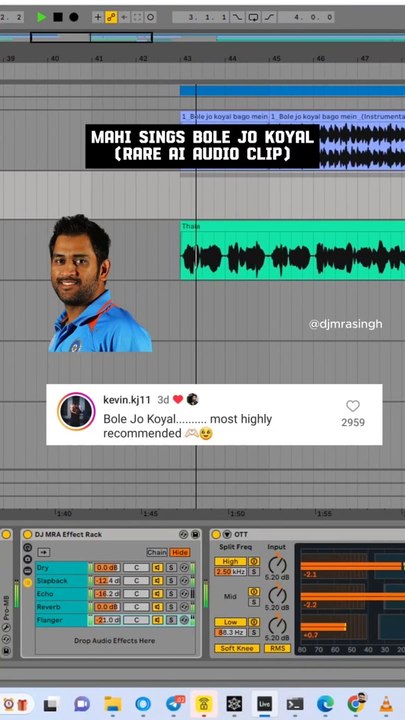The image size is (405, 720).
Task: Open Telegram from the taskbar
Action: click(x=174, y=703)
